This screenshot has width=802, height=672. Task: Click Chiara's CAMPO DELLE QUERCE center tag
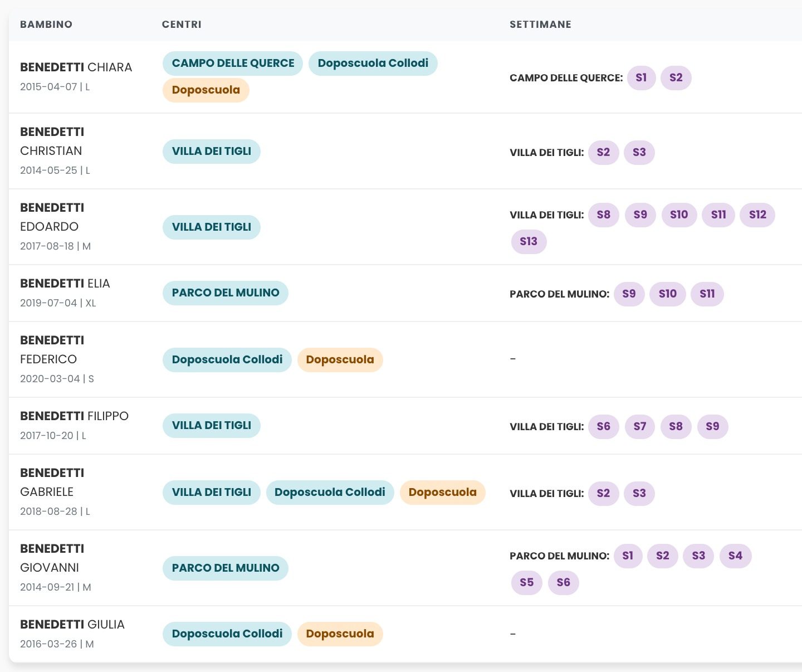coord(233,64)
